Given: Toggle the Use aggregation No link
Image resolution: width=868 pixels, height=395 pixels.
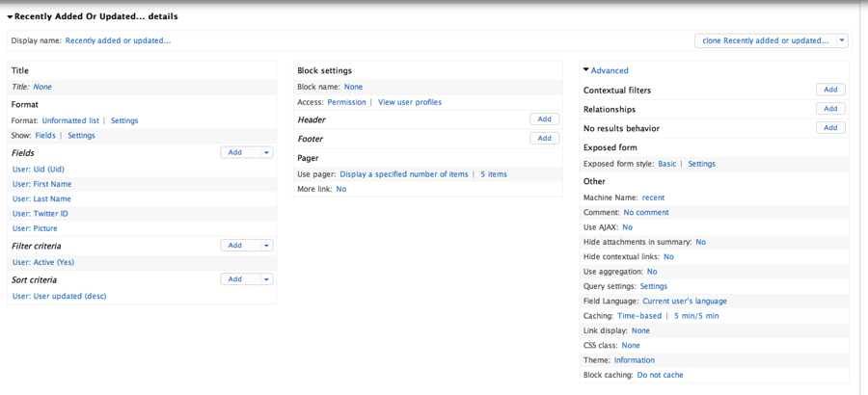Looking at the screenshot, I should pos(652,272).
